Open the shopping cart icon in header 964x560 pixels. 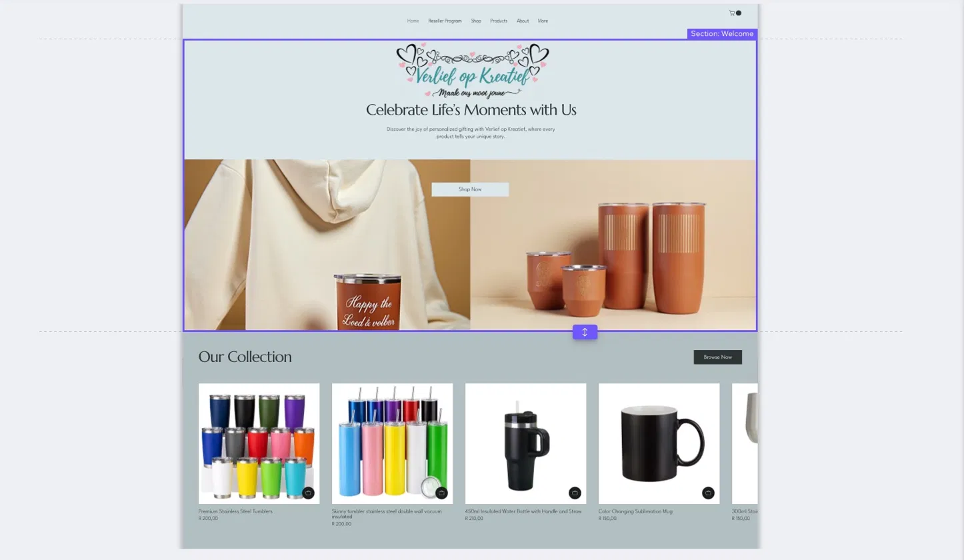[735, 13]
